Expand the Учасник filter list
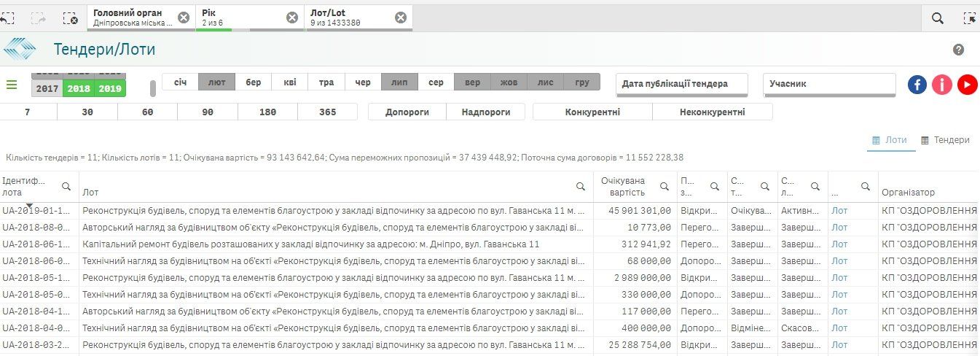The image size is (980, 356). click(x=829, y=84)
